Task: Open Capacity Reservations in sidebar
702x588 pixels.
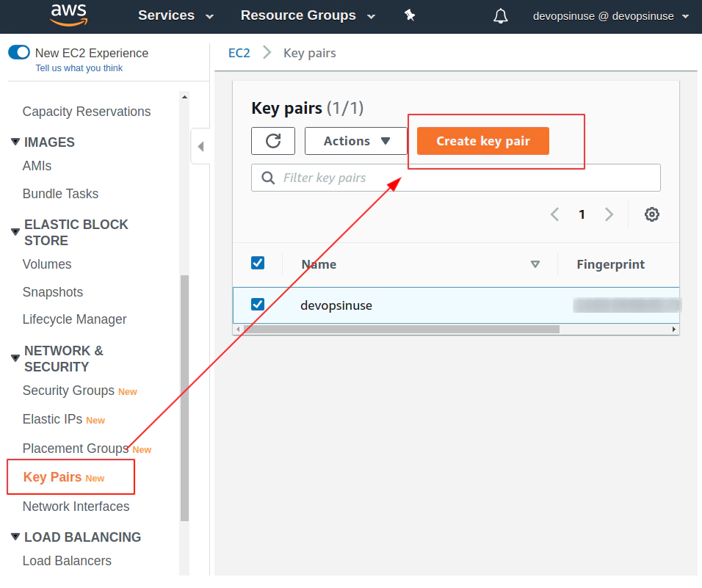Action: 87,112
